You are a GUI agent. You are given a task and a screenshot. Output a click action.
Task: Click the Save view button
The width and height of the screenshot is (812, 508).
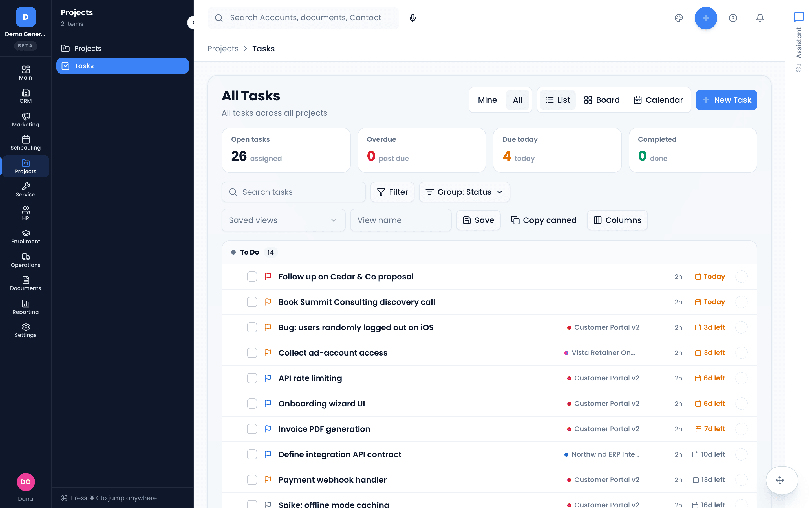[x=478, y=220]
